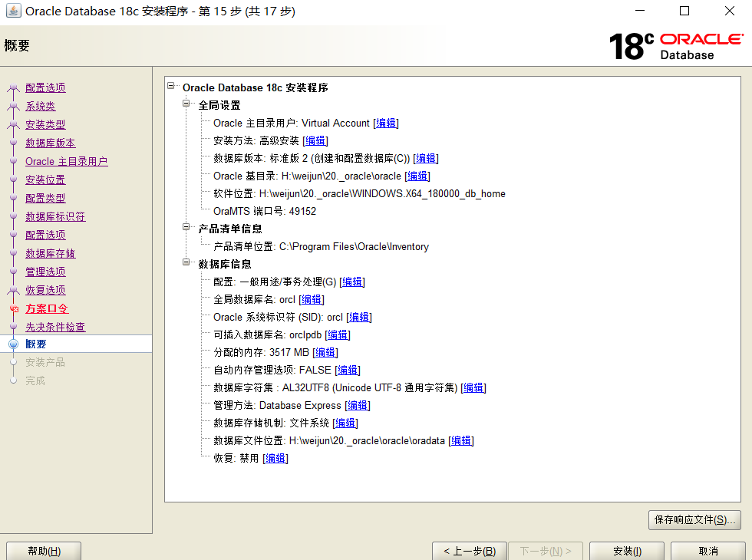Click the 概要 step progress icon
This screenshot has width=752, height=560.
(x=14, y=344)
